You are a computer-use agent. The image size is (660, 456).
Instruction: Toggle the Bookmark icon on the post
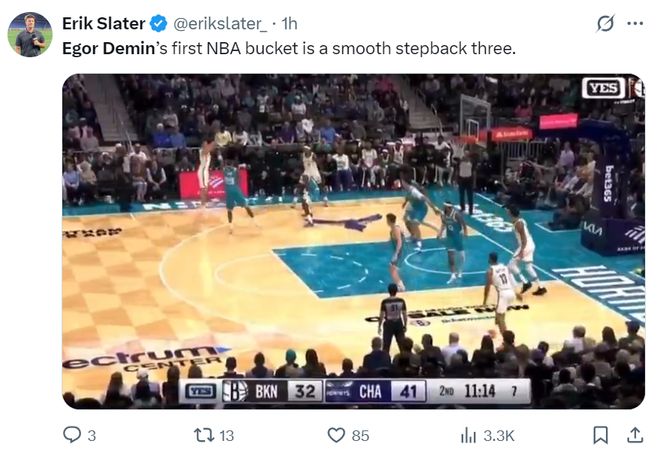point(600,434)
